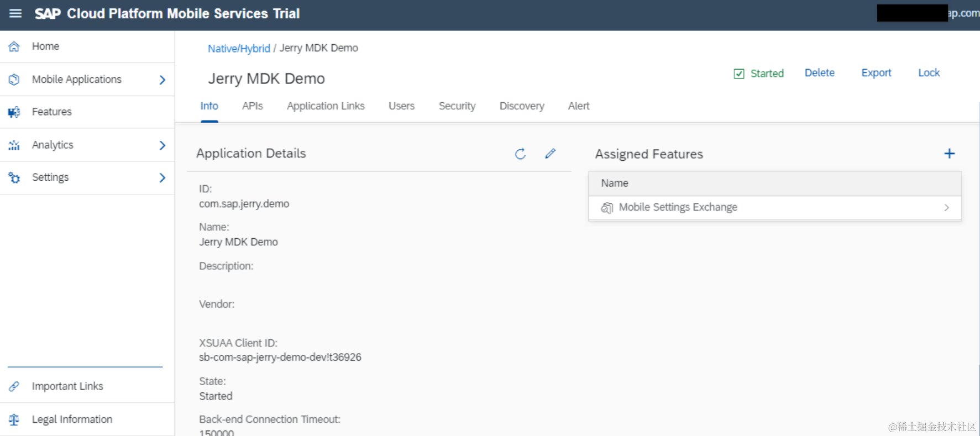Viewport: 980px width, 436px height.
Task: Click the Mobile Applications cube icon
Action: tap(14, 80)
